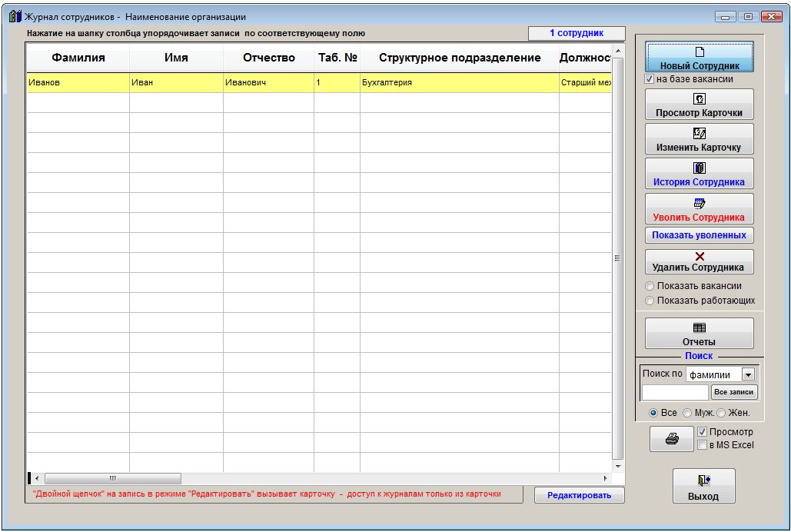Click the Все записи button

(x=733, y=391)
